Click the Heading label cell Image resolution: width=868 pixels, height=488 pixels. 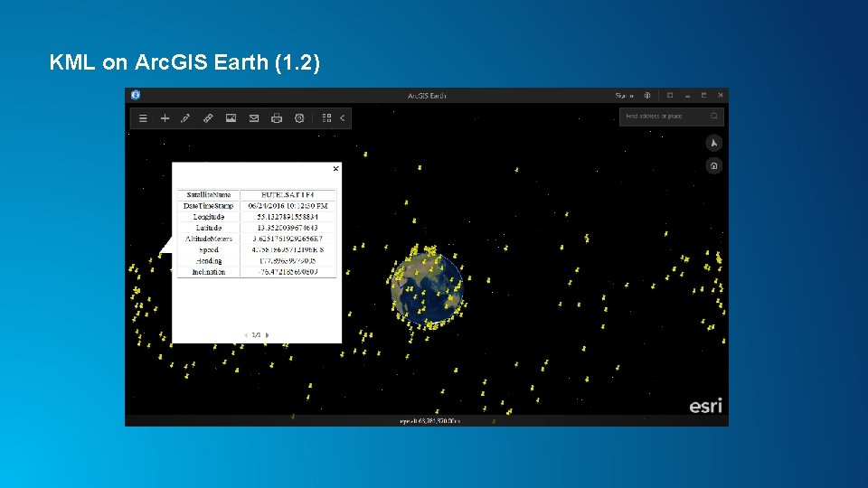pyautogui.click(x=209, y=261)
